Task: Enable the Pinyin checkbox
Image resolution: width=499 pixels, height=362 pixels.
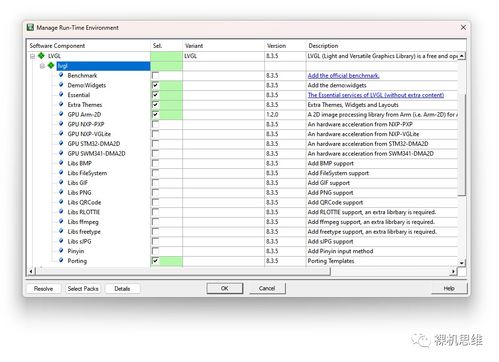Action: click(x=155, y=251)
